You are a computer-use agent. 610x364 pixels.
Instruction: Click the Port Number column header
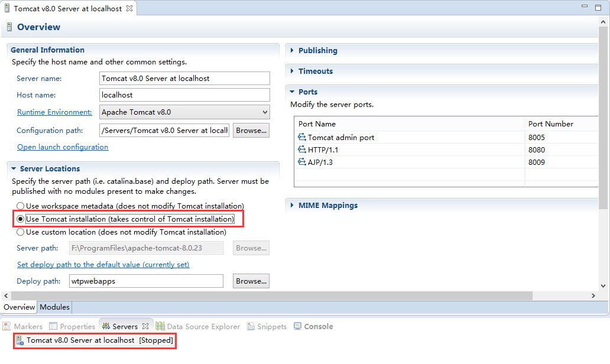pos(562,123)
